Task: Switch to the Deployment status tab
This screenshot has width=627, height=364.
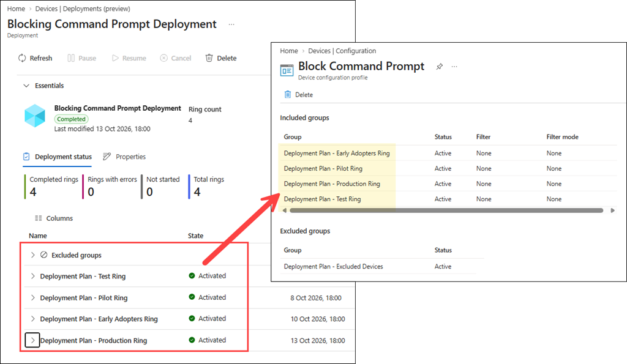Action: pos(58,157)
